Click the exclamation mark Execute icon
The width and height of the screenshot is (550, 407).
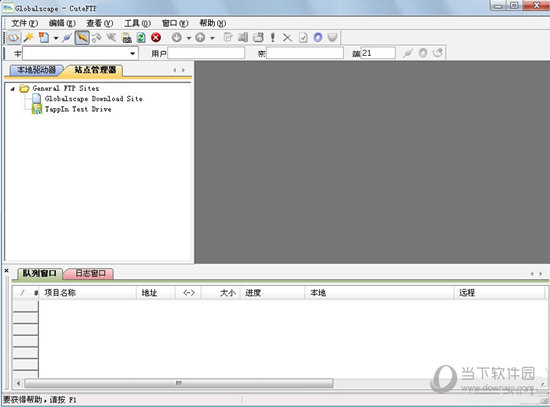pos(273,37)
